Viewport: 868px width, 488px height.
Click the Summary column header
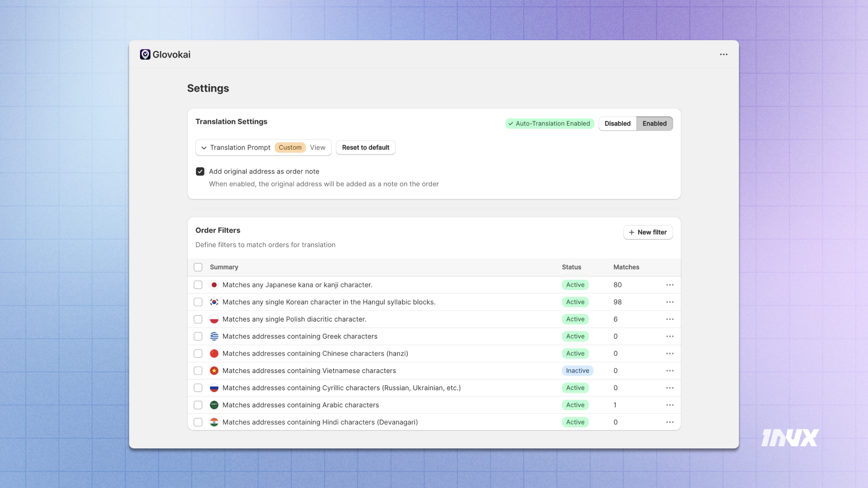pos(224,267)
